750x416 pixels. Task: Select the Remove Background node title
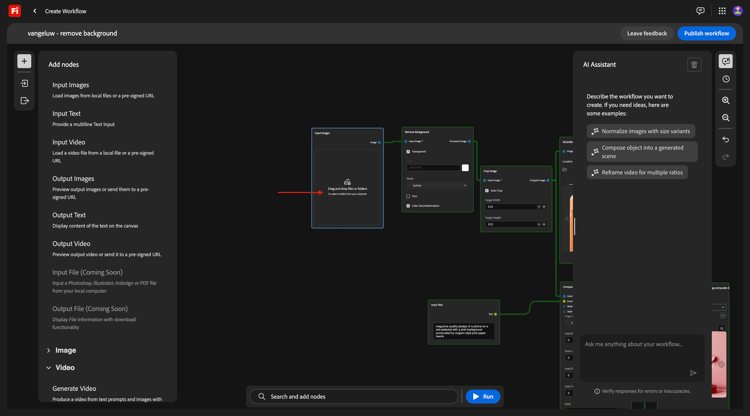(417, 132)
